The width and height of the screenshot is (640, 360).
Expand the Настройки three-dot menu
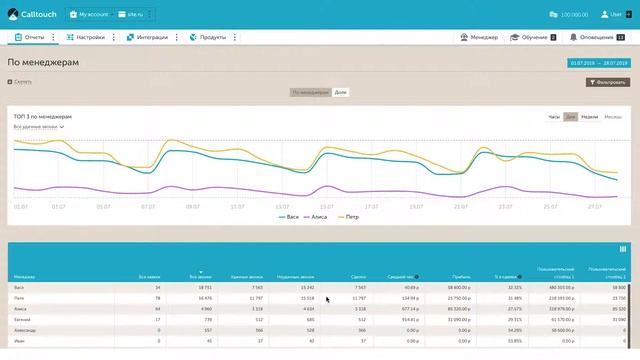click(113, 37)
